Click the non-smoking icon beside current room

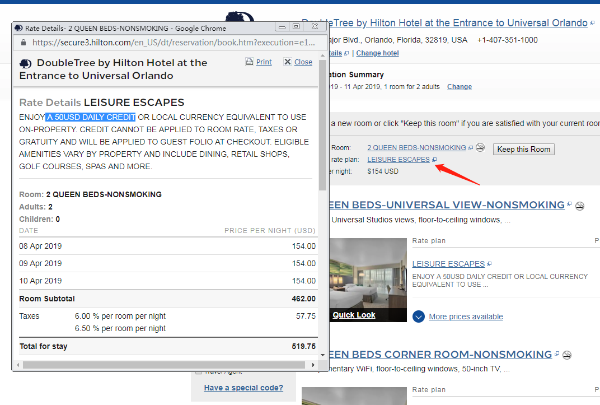(x=480, y=147)
